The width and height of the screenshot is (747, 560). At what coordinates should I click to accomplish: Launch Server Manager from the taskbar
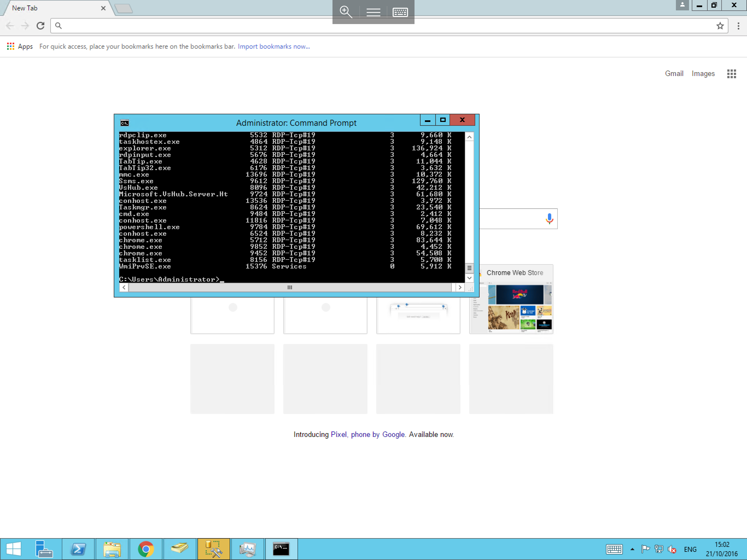pyautogui.click(x=44, y=549)
